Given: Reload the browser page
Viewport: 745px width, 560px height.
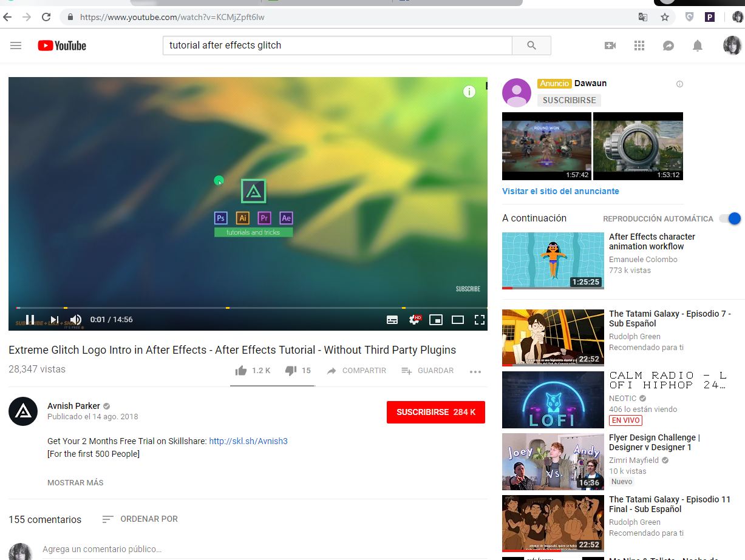Looking at the screenshot, I should click(x=46, y=17).
